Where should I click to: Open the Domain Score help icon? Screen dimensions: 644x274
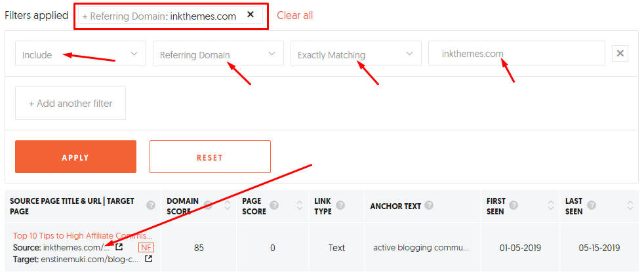pyautogui.click(x=208, y=205)
